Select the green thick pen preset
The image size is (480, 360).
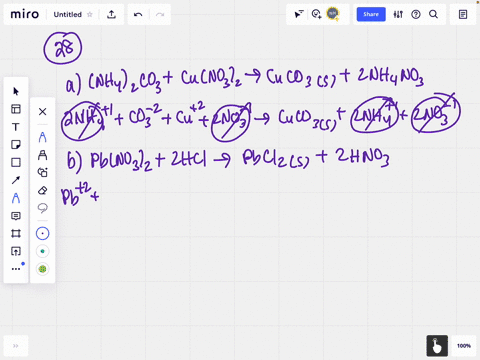point(42,269)
